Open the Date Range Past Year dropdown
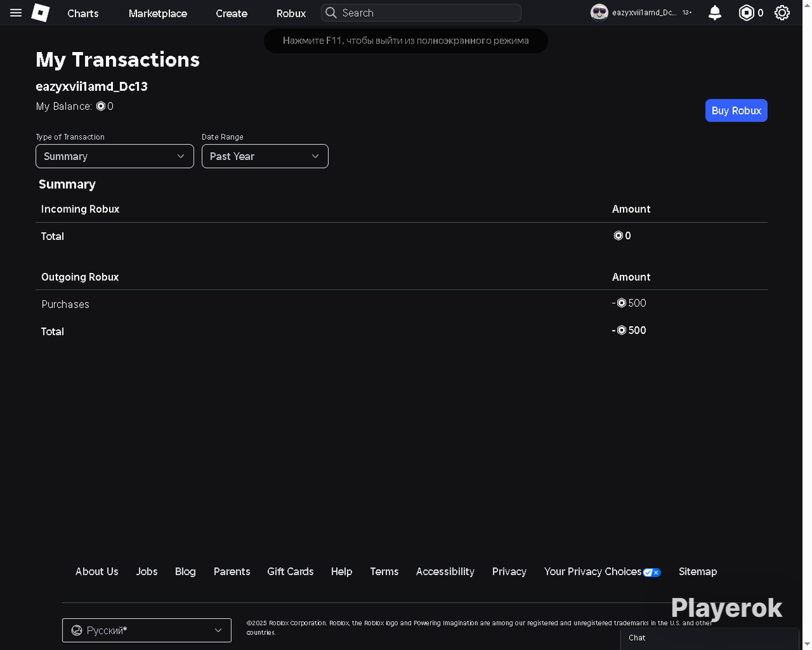The image size is (812, 650). coord(265,156)
